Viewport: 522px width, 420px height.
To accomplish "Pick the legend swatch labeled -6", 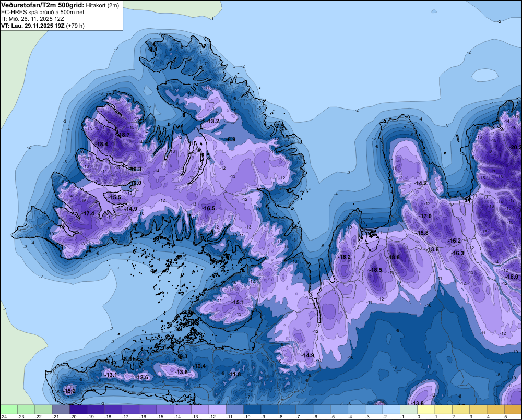I will 322,409.
